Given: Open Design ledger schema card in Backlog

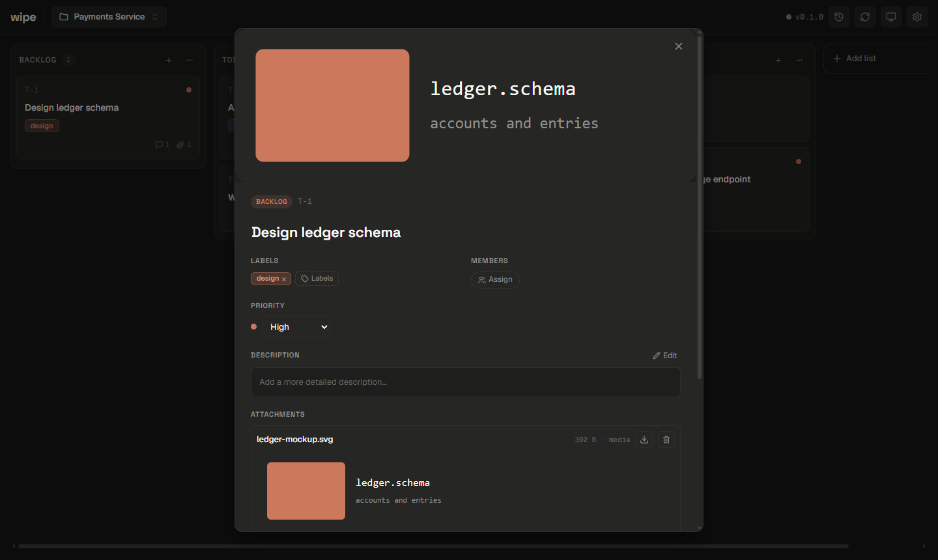Looking at the screenshot, I should tap(108, 118).
